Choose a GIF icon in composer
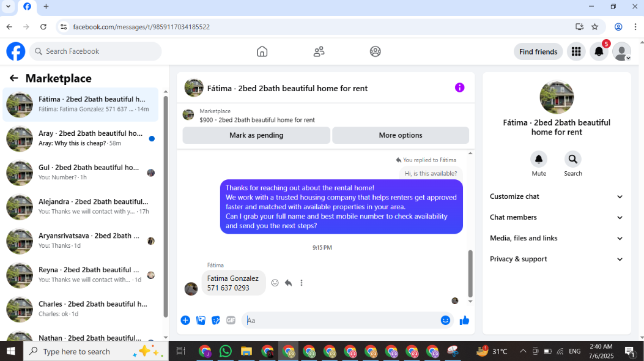 coord(231,321)
